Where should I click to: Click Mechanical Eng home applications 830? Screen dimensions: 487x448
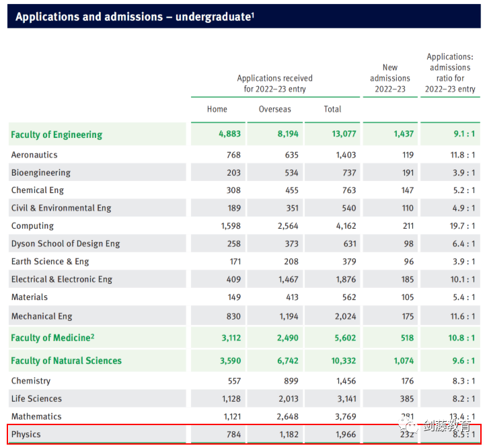pos(230,316)
